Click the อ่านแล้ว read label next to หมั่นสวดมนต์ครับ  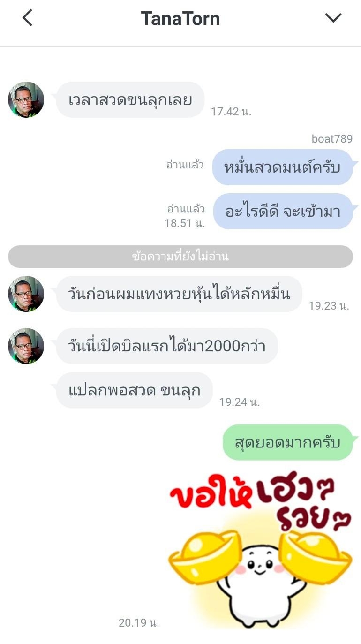coord(185,165)
